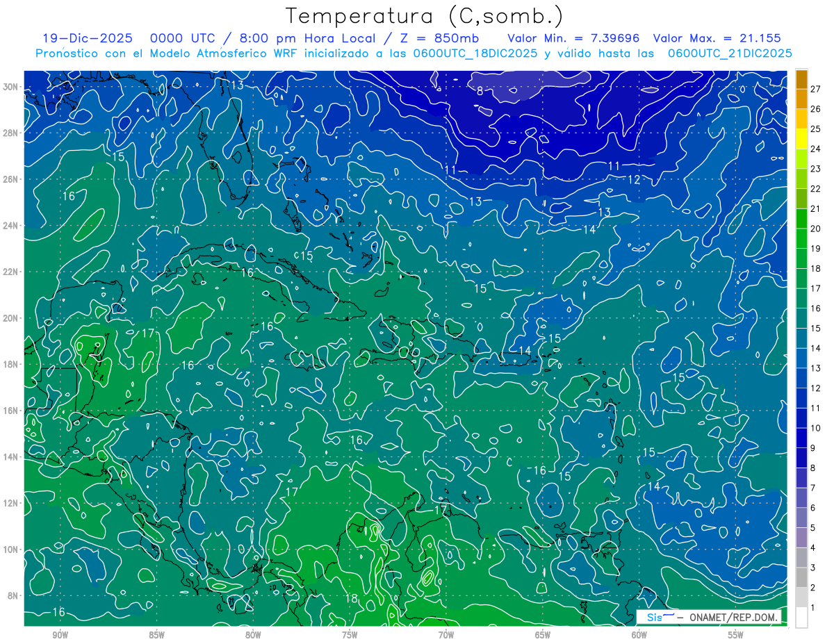The height and width of the screenshot is (644, 834).
Task: Click the "60W" longitude axis label
Action: [639, 635]
